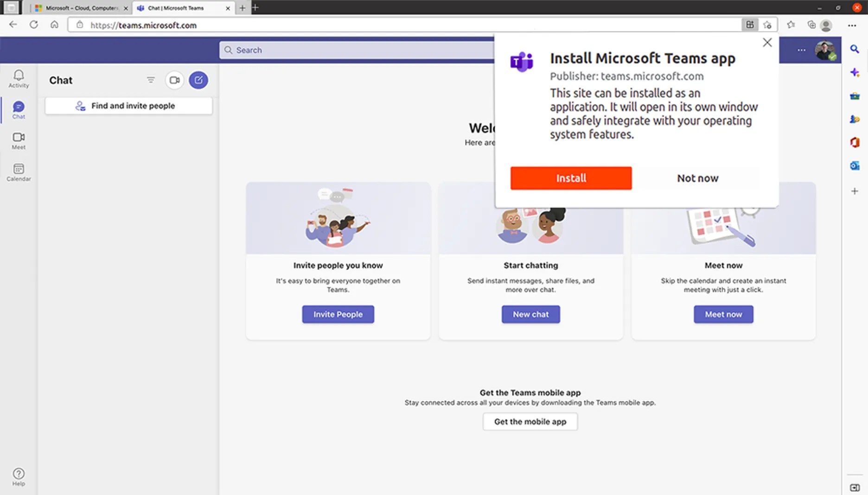Image resolution: width=868 pixels, height=495 pixels.
Task: Open the browser profile menu
Action: coord(826,25)
